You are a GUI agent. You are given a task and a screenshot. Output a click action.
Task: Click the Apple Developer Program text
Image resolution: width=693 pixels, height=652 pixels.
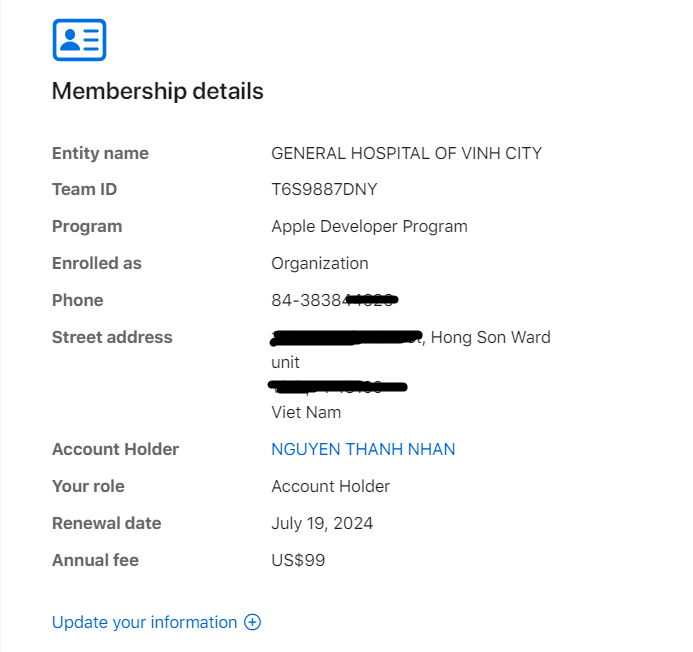pos(369,226)
